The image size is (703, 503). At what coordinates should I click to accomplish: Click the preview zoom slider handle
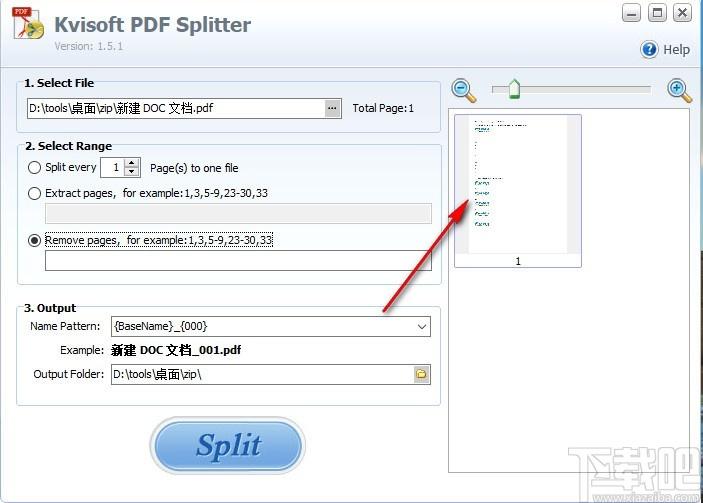point(514,89)
